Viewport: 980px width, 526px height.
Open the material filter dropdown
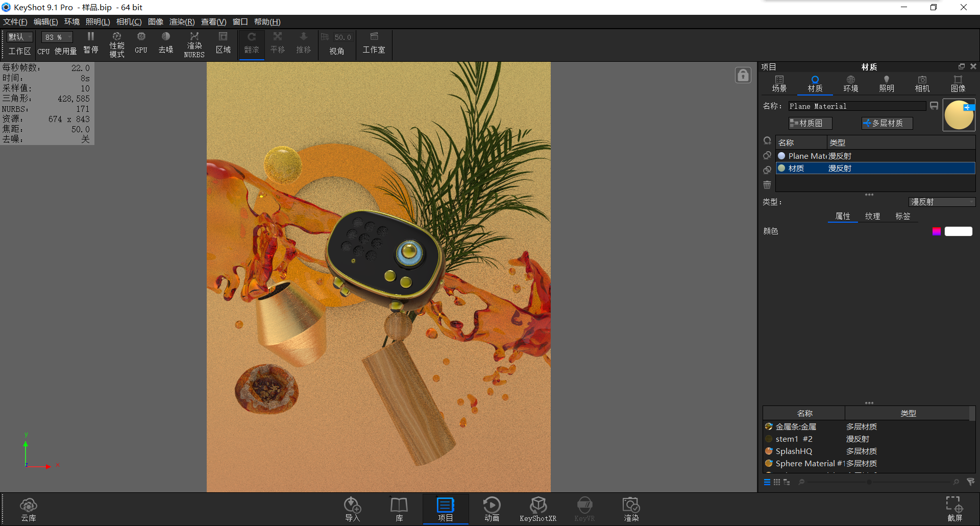coord(970,482)
